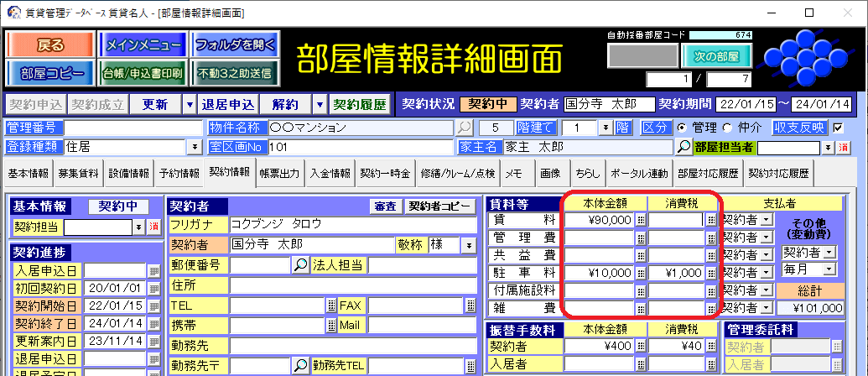
Task: Select the 仲介 radio button
Action: pyautogui.click(x=720, y=128)
